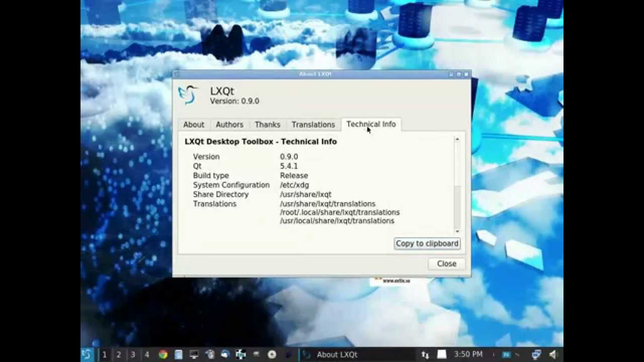Switch to virtual desktop 1

105,354
